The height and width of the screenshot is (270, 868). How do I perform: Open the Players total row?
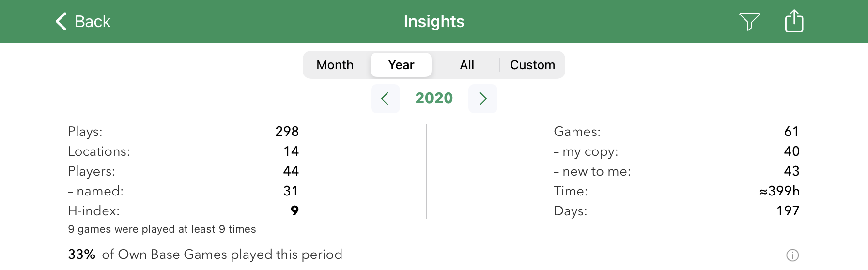[x=183, y=171]
